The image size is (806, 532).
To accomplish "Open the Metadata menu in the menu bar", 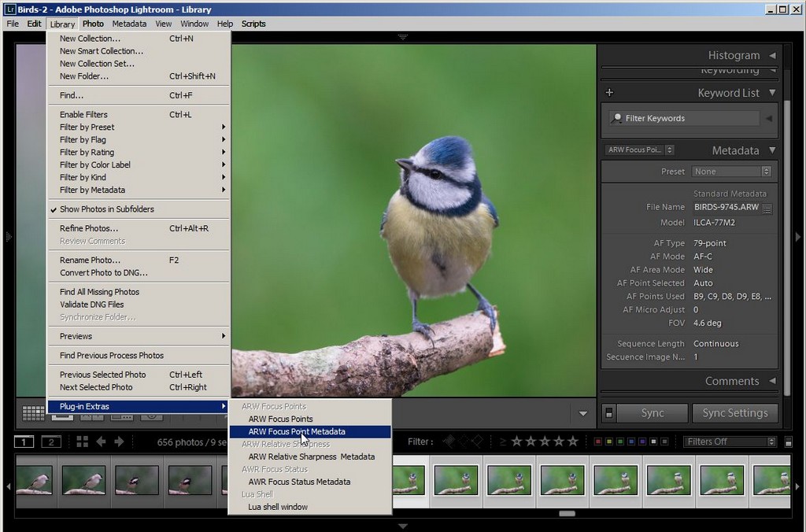I will point(129,24).
